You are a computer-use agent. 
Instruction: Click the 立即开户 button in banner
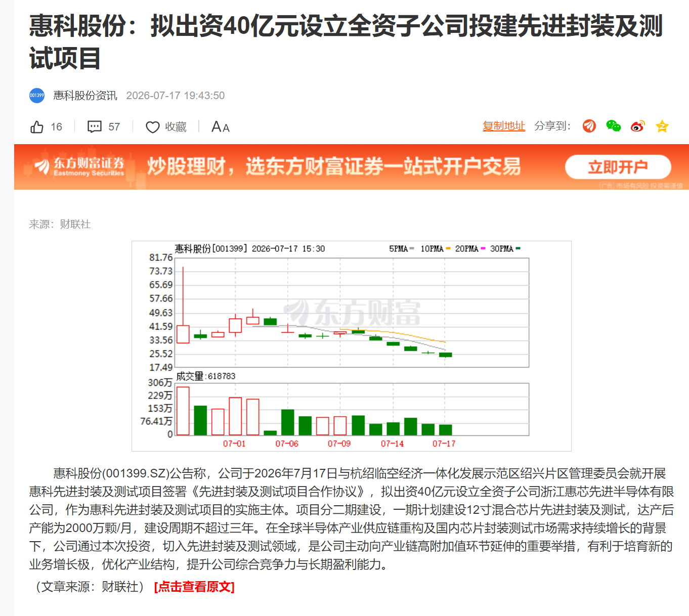click(x=618, y=167)
